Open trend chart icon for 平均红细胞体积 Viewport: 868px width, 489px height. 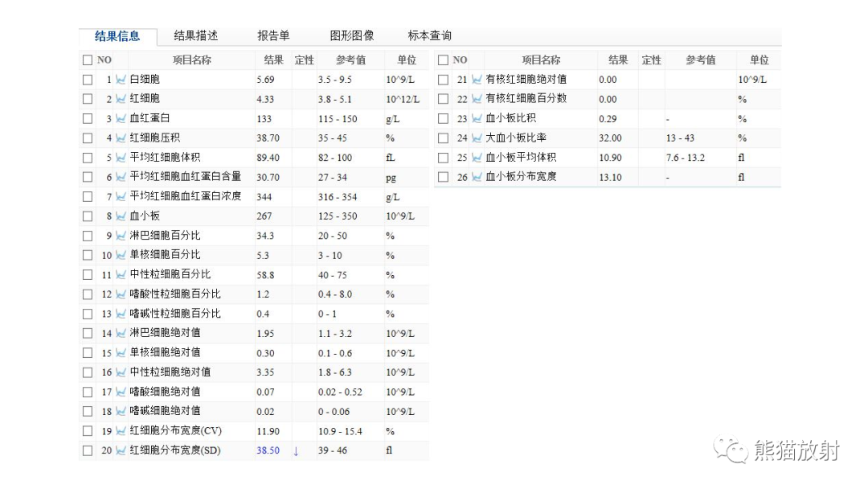121,158
